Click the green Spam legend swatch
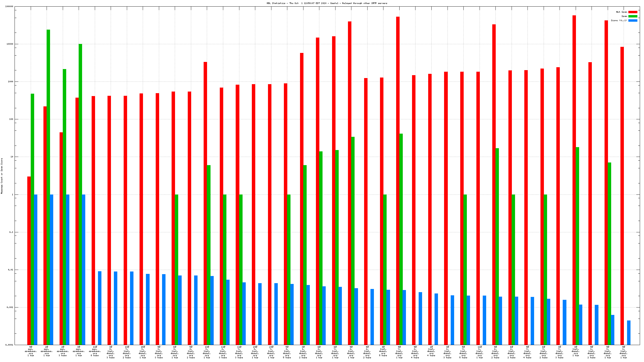 [x=633, y=16]
